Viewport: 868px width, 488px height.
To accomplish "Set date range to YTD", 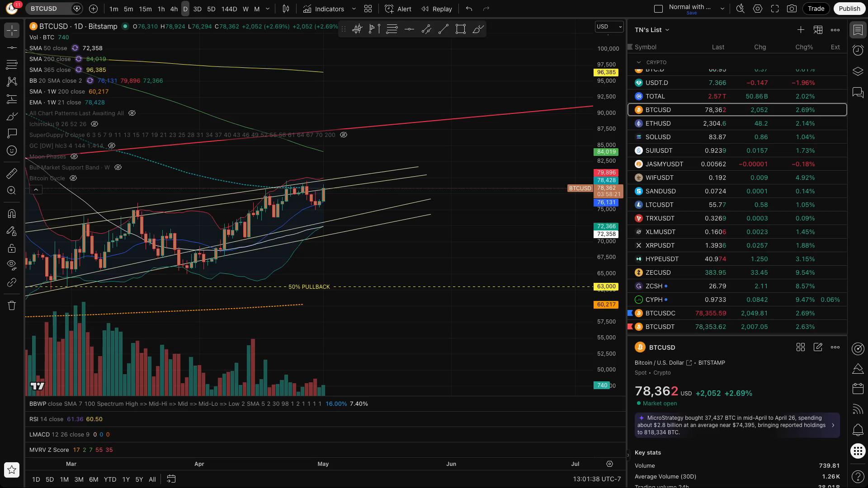I will pyautogui.click(x=110, y=479).
